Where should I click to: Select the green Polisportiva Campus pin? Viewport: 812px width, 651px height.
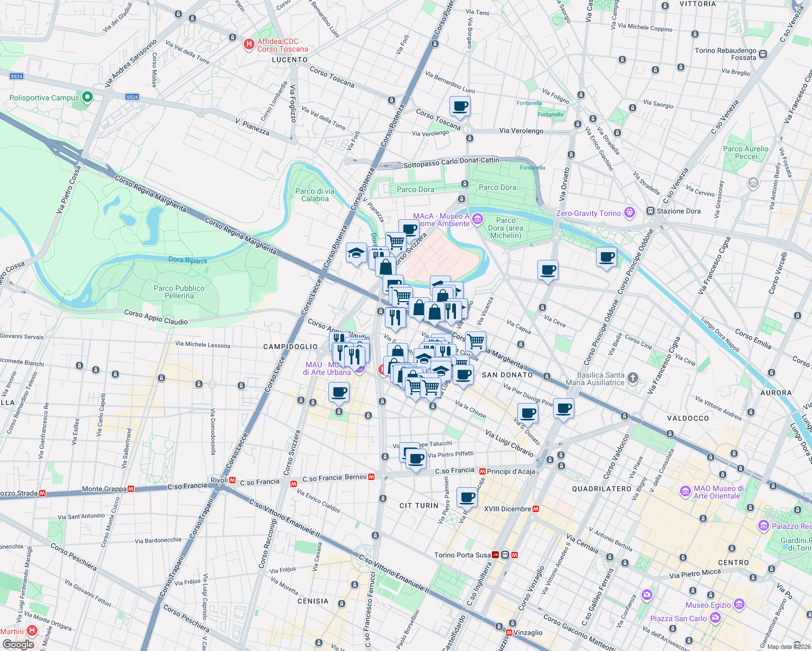click(x=87, y=98)
